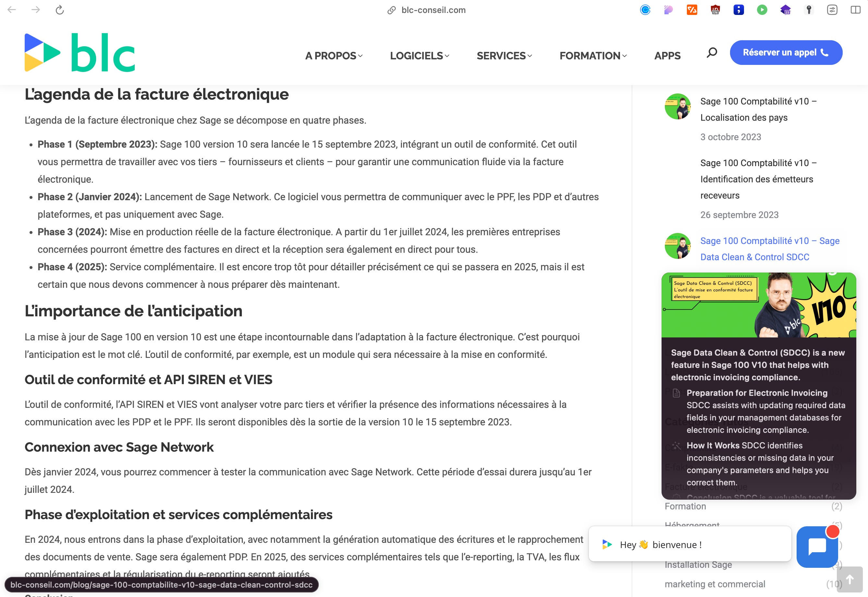This screenshot has height=597, width=868.
Task: Open the sliders settings toolbar icon
Action: (x=832, y=10)
